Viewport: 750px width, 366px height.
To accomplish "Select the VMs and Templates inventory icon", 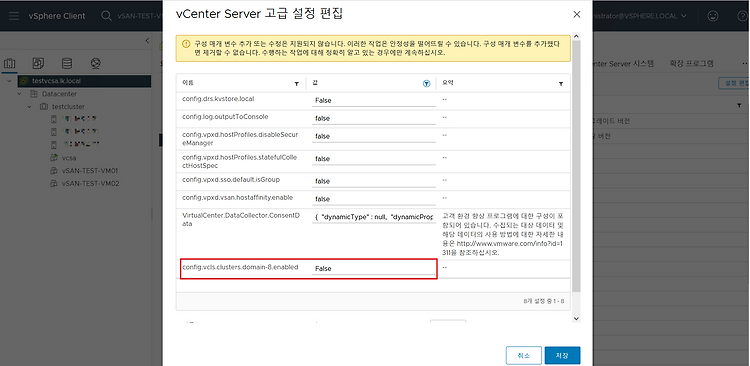I will [38, 63].
